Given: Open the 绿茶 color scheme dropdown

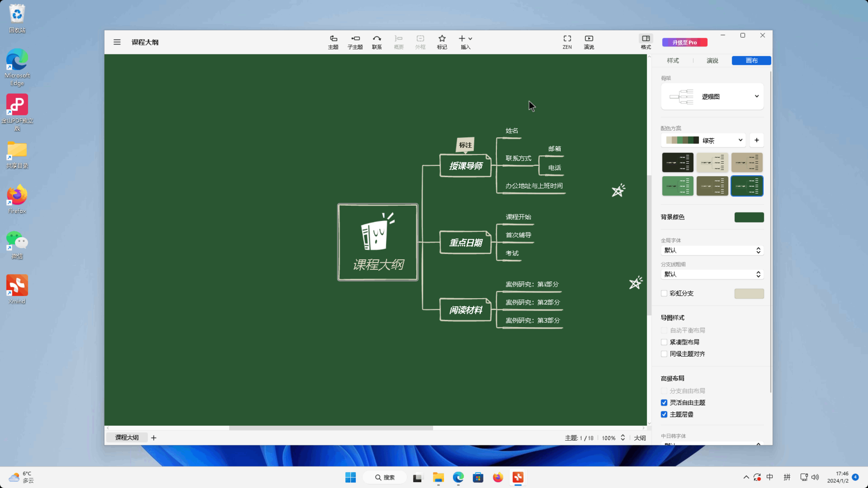Looking at the screenshot, I should click(704, 140).
